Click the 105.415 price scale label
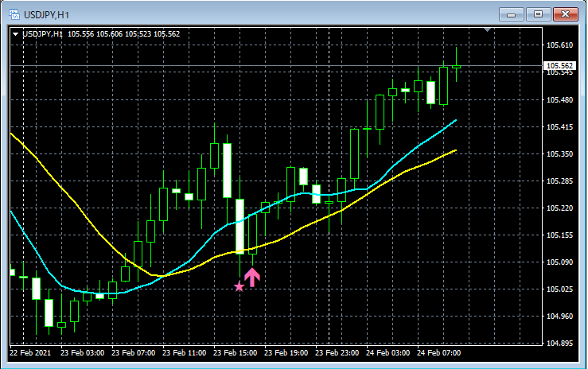This screenshot has height=369, width=588. coord(560,127)
